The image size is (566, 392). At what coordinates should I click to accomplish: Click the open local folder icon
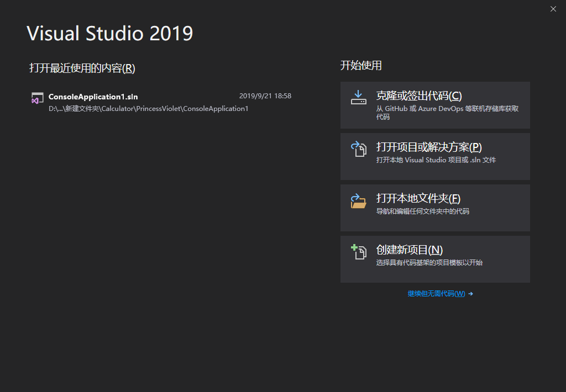358,201
